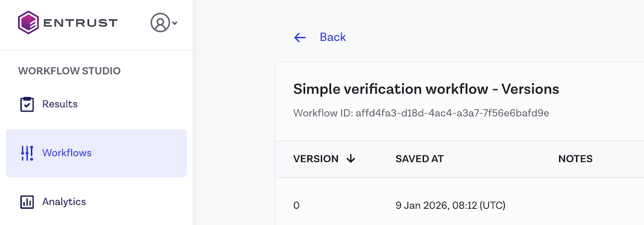Go to the Analytics section

pos(96,202)
